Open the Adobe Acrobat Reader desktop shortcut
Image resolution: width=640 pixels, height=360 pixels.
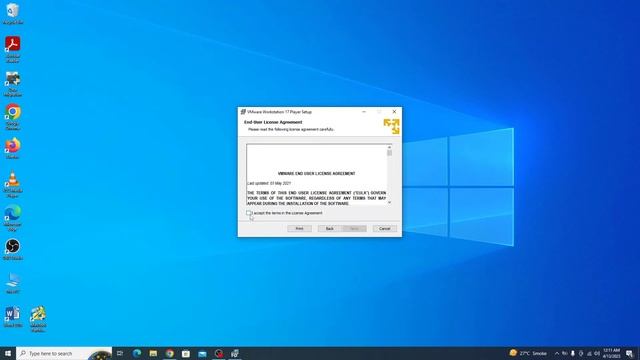pyautogui.click(x=13, y=49)
